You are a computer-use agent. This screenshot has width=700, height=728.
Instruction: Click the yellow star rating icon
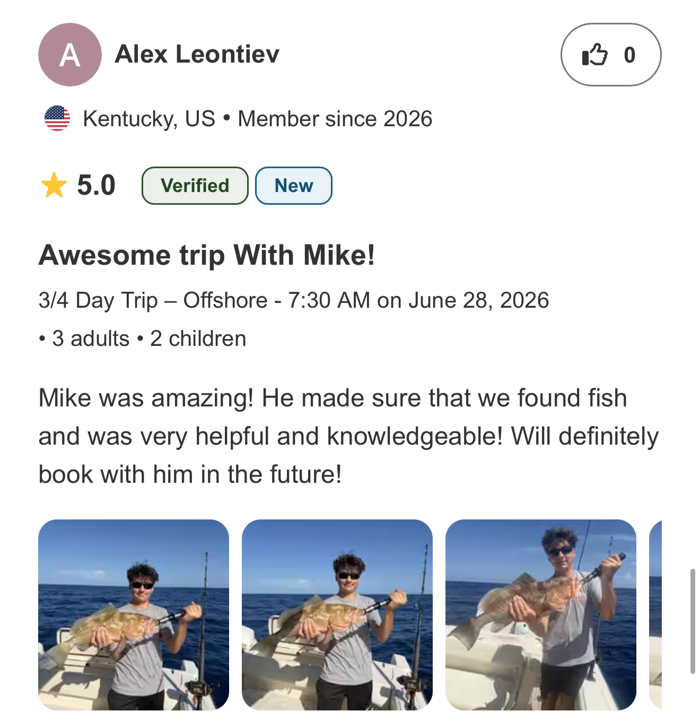54,185
